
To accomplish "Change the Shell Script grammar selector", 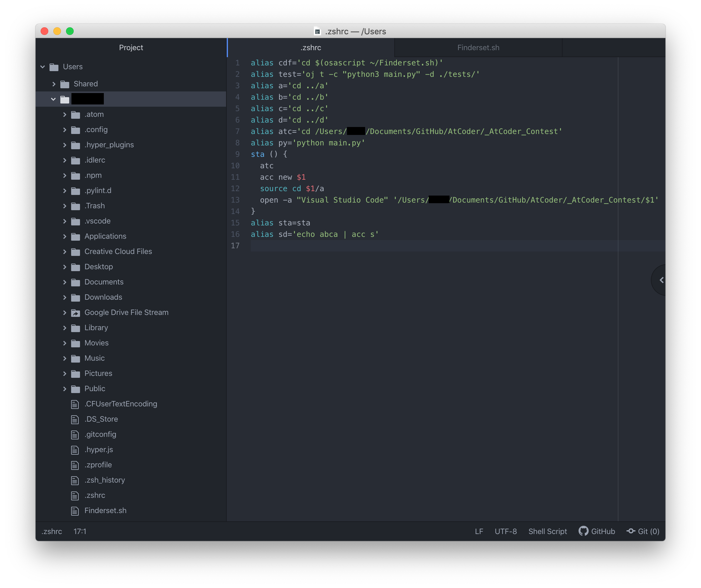I will coord(547,531).
